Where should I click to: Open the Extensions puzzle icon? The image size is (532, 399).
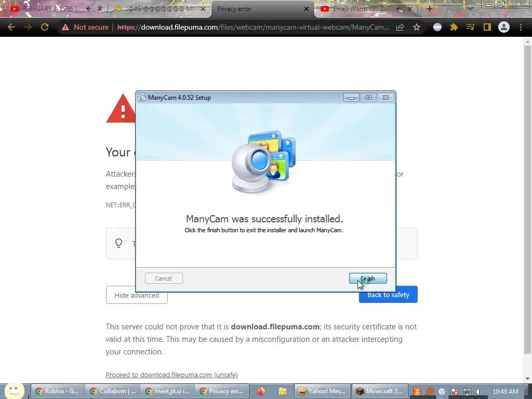coord(454,27)
